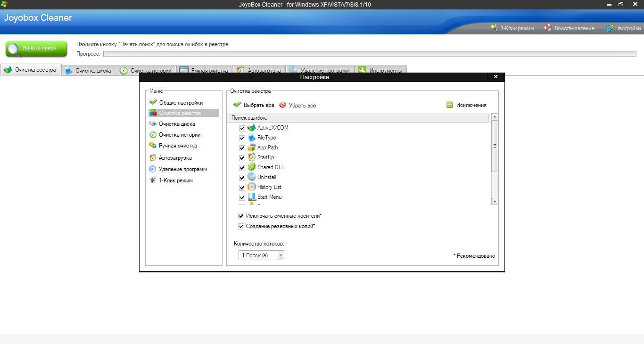644x344 pixels.
Task: Click the error list scrollbar down arrow
Action: [x=495, y=201]
